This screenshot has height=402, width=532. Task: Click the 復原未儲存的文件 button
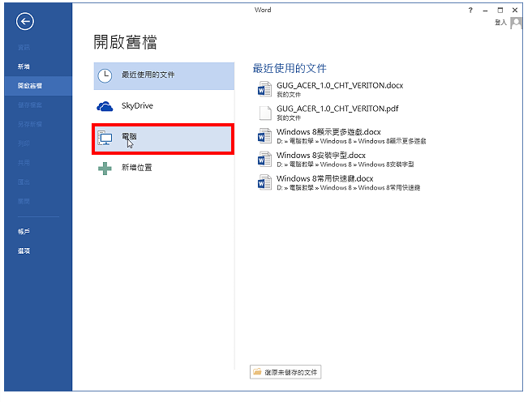pos(285,372)
